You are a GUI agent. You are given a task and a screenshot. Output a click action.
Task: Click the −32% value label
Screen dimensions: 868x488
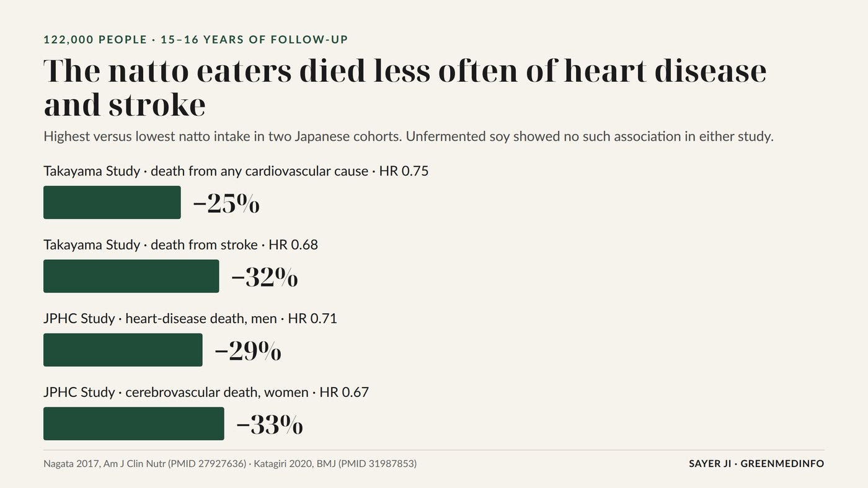pos(265,277)
